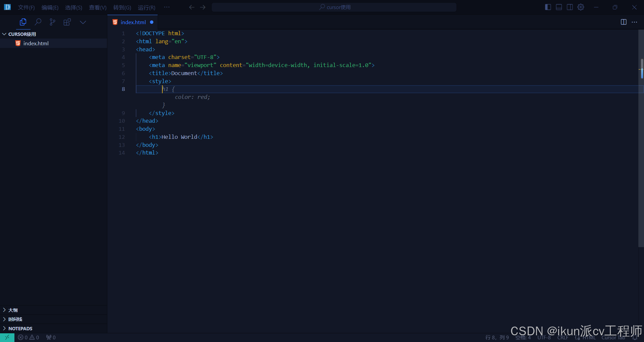Viewport: 644px width, 342px height.
Task: Change indentation via 空格: 4
Action: (x=523, y=337)
